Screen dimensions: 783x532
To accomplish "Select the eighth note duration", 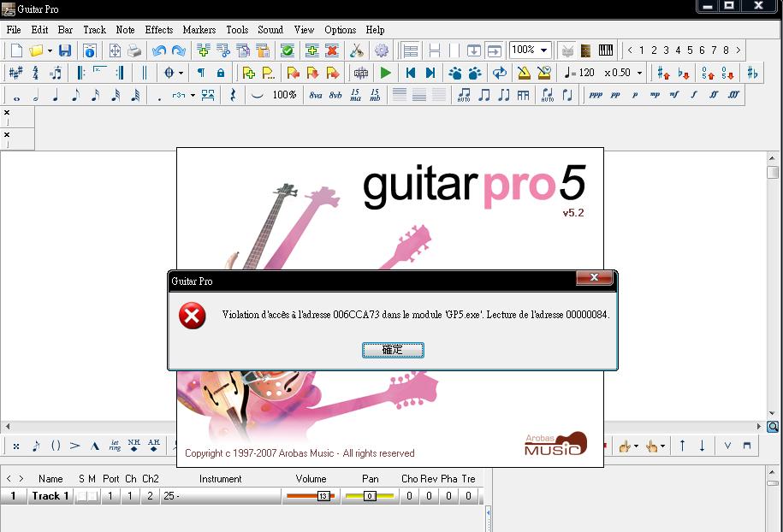I will (x=75, y=95).
